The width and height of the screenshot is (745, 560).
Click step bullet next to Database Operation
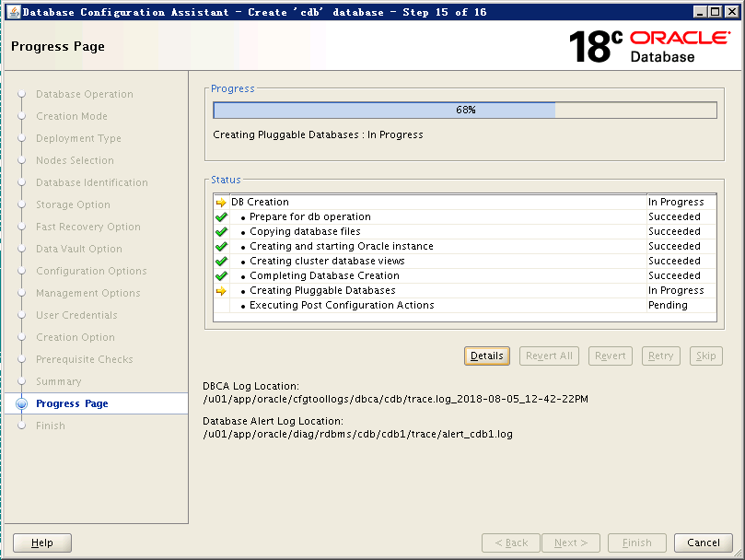(x=21, y=94)
